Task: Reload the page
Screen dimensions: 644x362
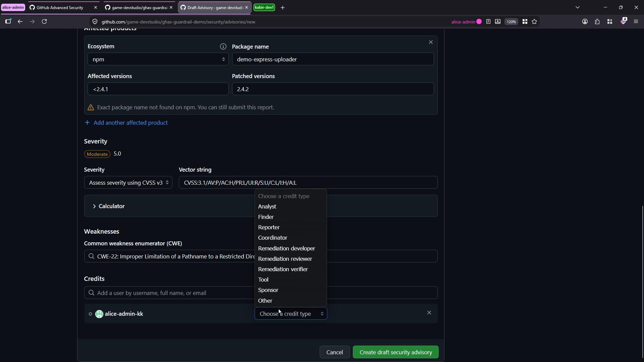Action: pyautogui.click(x=44, y=22)
